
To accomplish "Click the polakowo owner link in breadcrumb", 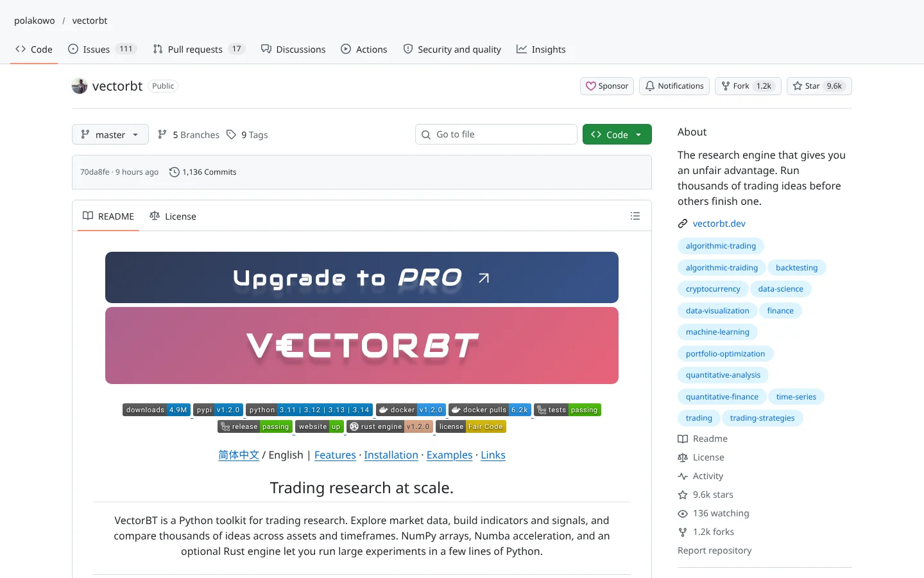I will point(35,21).
